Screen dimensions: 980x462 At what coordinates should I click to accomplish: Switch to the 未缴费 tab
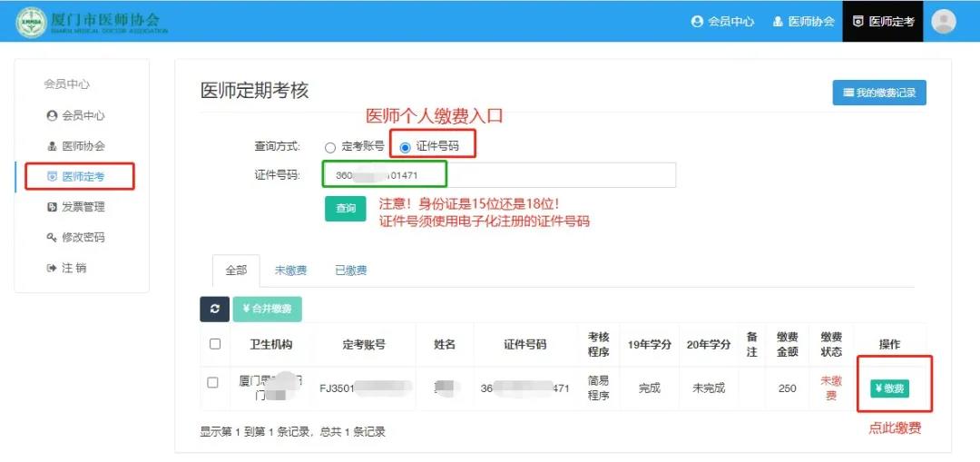click(x=290, y=270)
